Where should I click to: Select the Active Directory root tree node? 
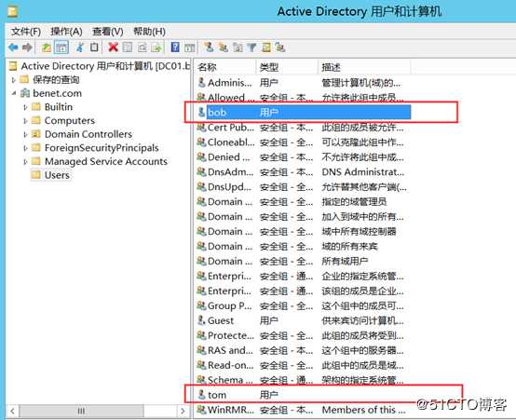point(100,66)
